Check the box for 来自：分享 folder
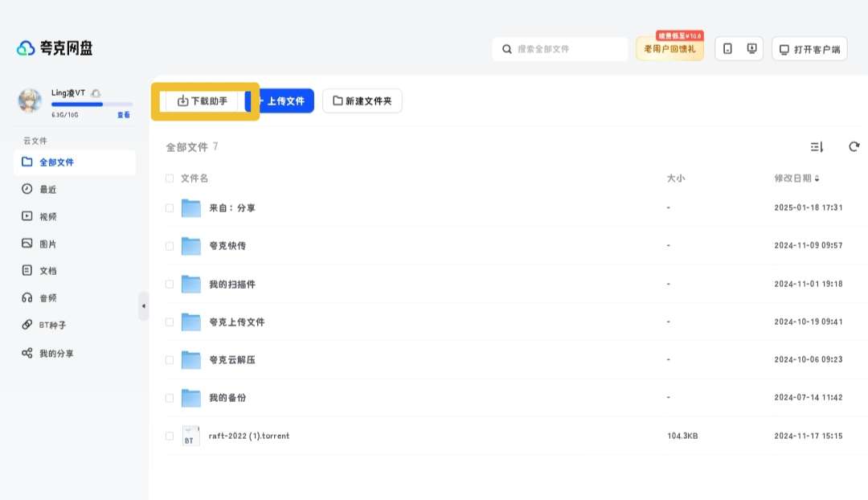 169,208
